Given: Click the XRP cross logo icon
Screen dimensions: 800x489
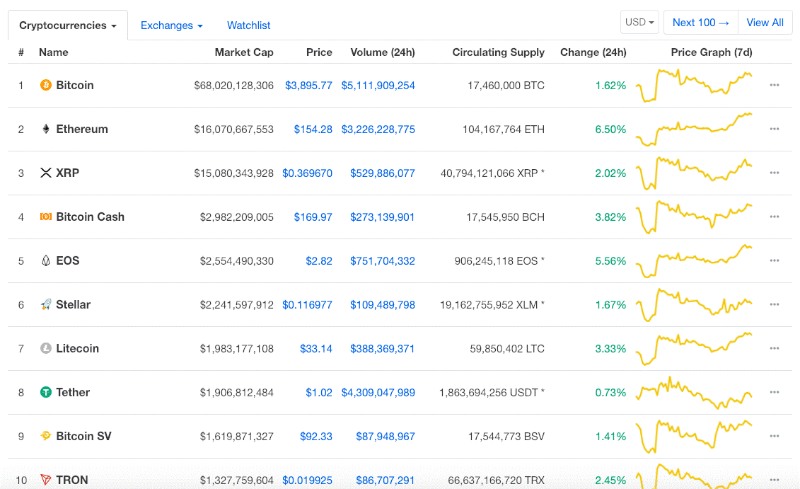Looking at the screenshot, I should (x=46, y=173).
